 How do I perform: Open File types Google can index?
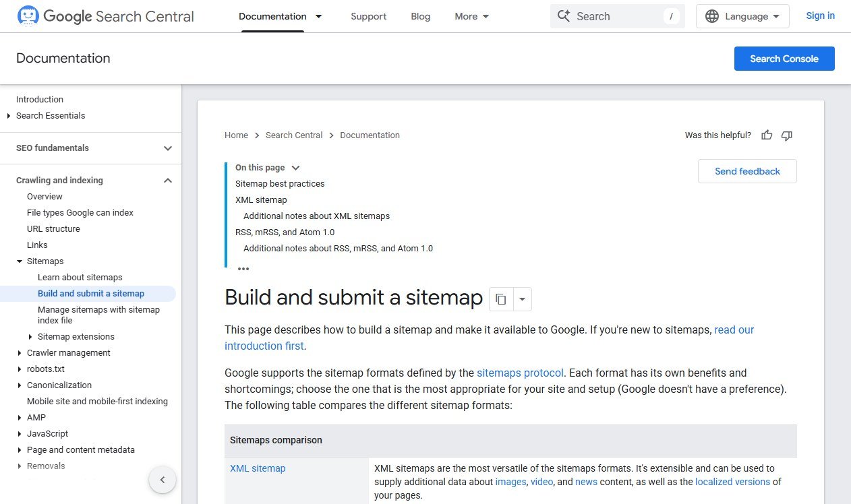(80, 213)
